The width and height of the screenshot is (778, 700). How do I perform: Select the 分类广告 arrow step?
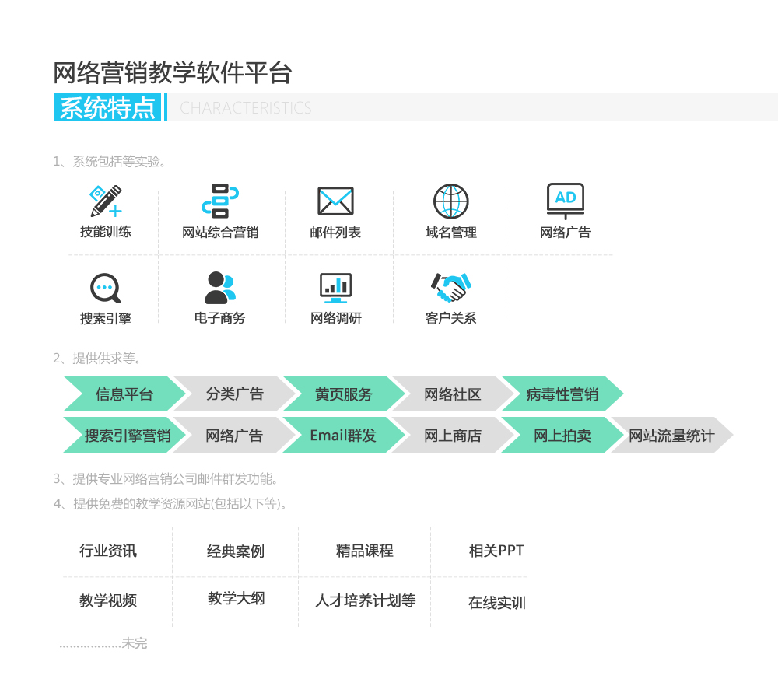click(234, 394)
